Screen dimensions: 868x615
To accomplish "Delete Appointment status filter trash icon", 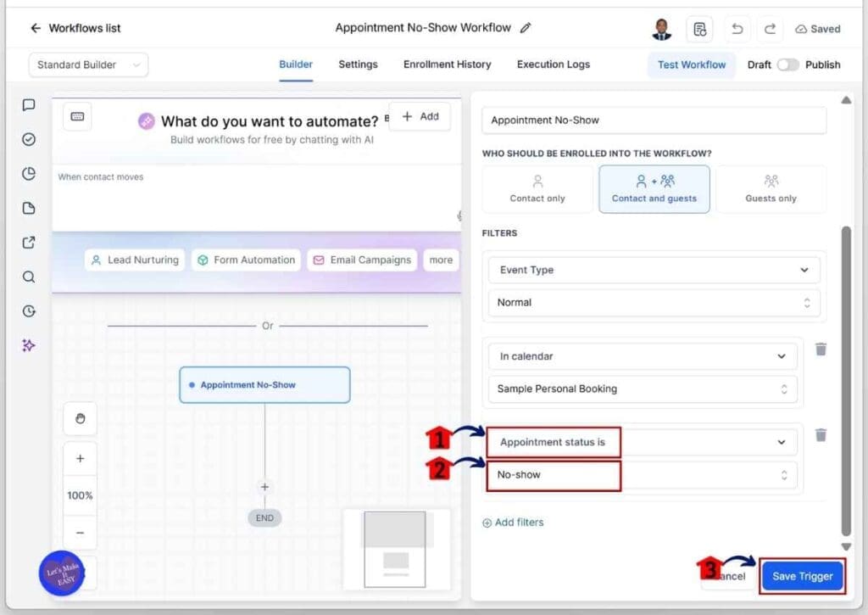I will click(x=821, y=435).
